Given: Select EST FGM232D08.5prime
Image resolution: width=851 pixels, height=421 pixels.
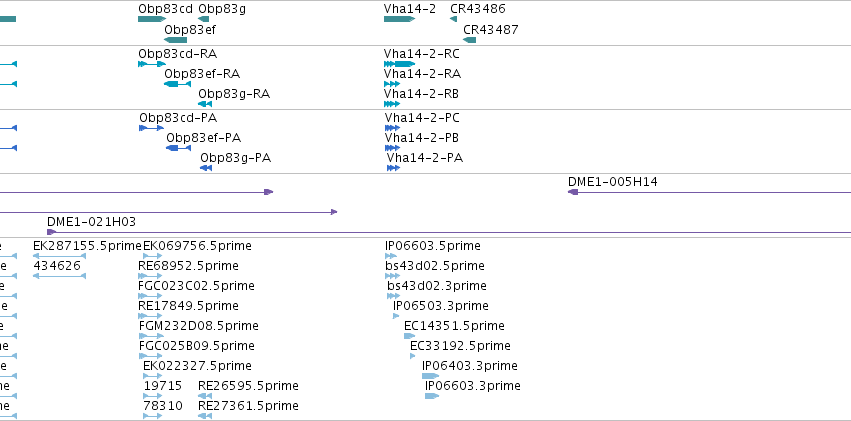Looking at the screenshot, I should (x=151, y=336).
